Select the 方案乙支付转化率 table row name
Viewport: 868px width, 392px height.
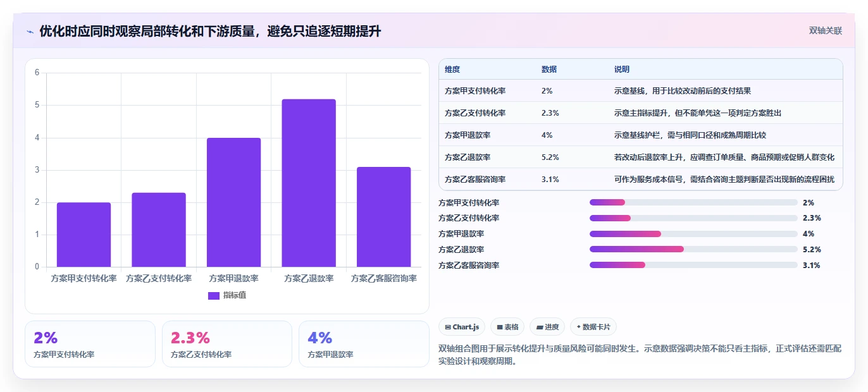[x=475, y=113]
